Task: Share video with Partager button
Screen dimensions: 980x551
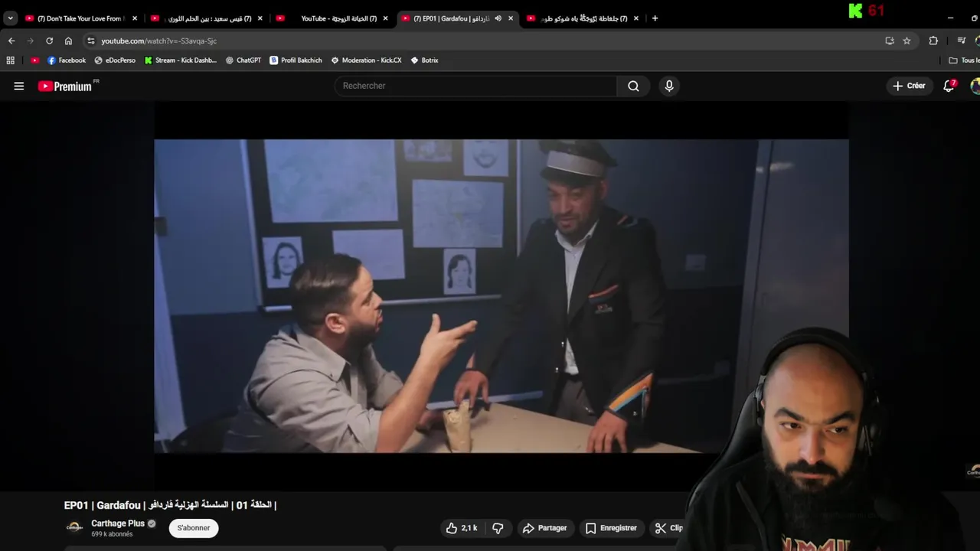Action: [x=544, y=528]
